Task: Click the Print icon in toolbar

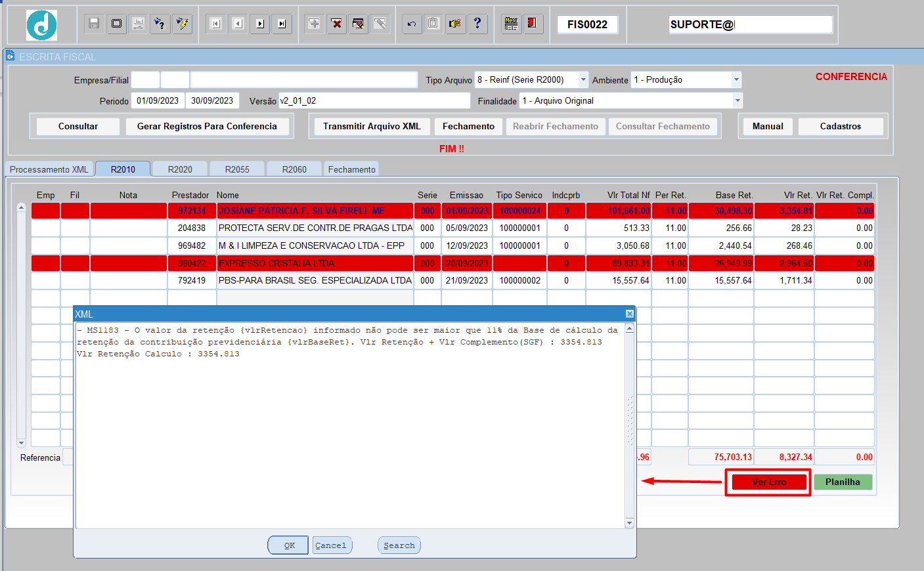Action: pyautogui.click(x=138, y=24)
